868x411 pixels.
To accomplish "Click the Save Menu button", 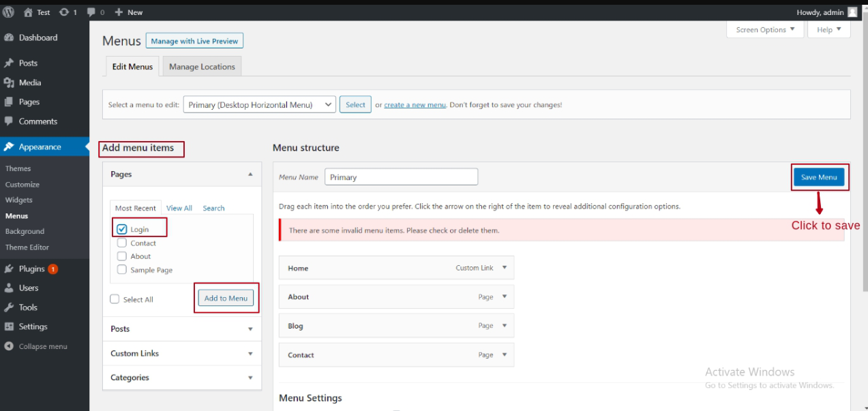I will coord(819,177).
